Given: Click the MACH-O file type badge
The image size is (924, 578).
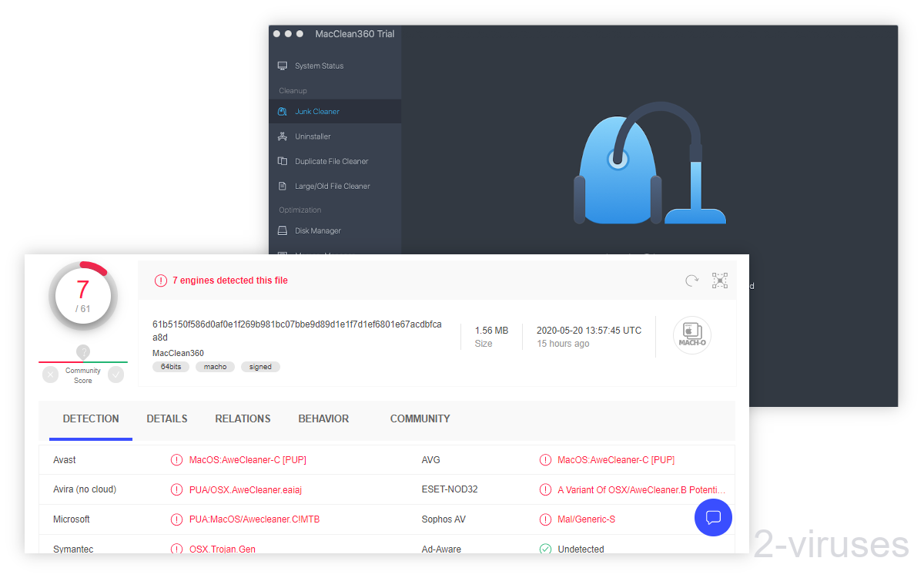Looking at the screenshot, I should (x=691, y=334).
